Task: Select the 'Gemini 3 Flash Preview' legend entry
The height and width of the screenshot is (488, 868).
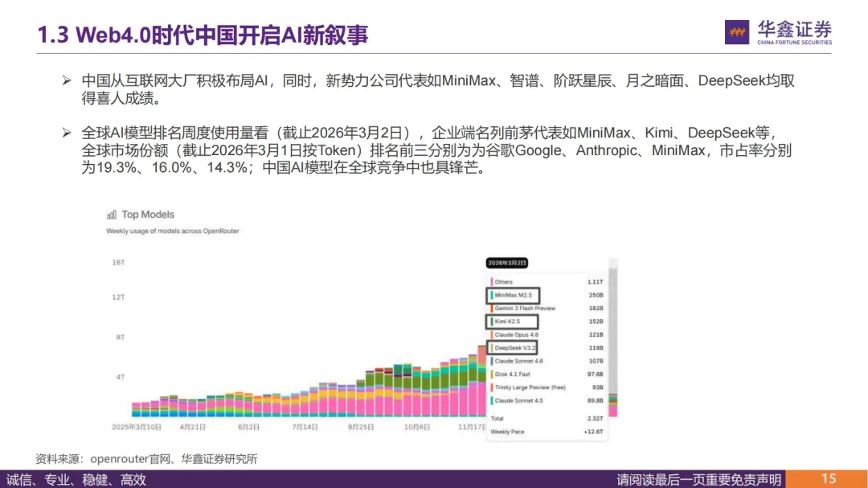Action: tap(525, 309)
